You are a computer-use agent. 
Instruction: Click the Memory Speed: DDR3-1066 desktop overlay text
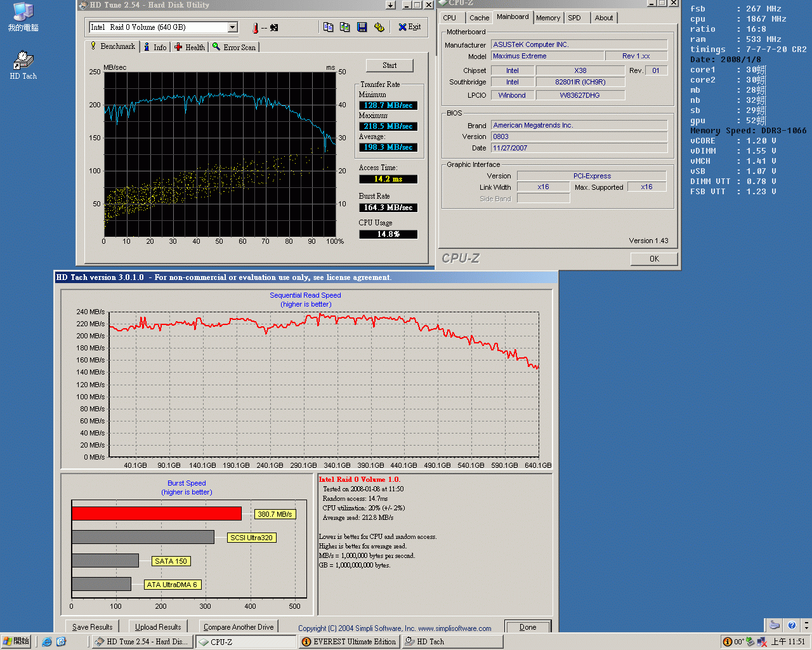[x=749, y=131]
